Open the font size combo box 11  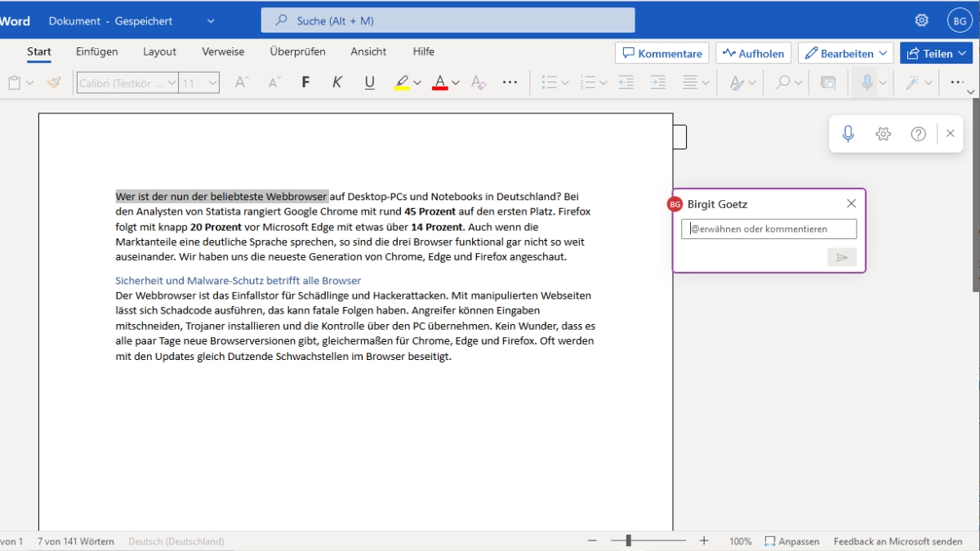pos(199,82)
